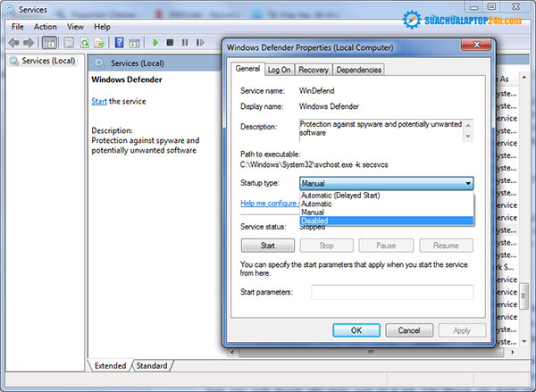Click services list vertical scrollbar thumb
This screenshot has width=536, height=392.
[x=523, y=296]
